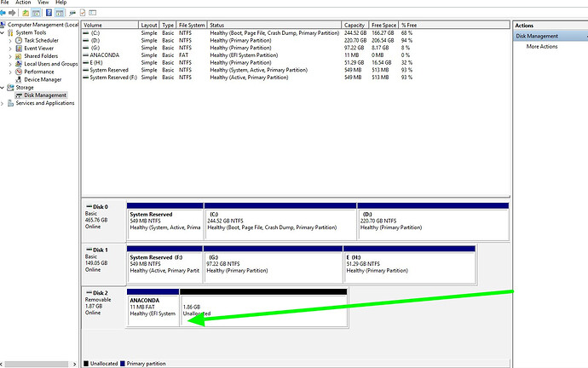Screen dimensions: 588x368
Task: Expand the Event Viewer node
Action: pyautogui.click(x=10, y=49)
